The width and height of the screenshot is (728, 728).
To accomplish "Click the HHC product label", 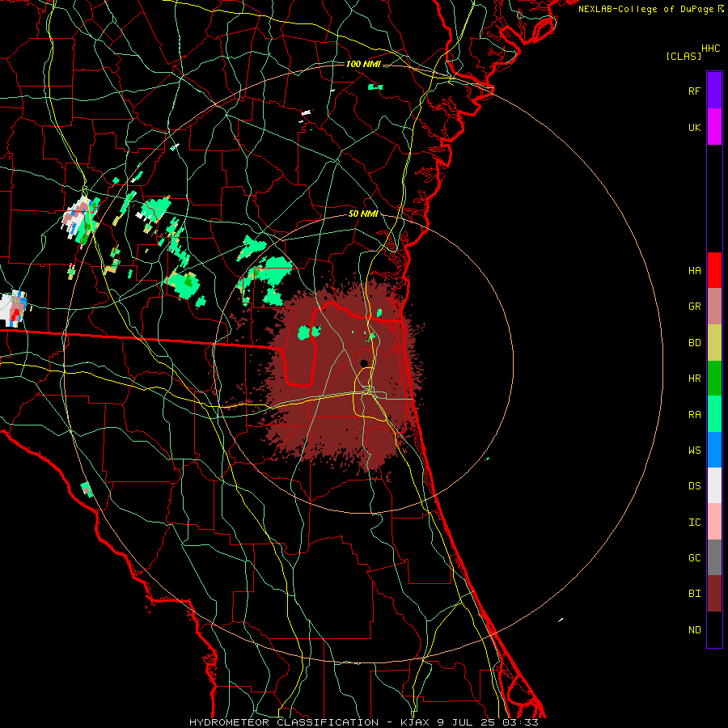I will point(711,49).
